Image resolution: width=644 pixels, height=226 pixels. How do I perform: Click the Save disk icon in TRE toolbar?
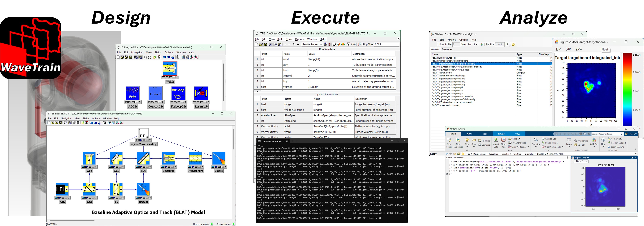pyautogui.click(x=265, y=45)
